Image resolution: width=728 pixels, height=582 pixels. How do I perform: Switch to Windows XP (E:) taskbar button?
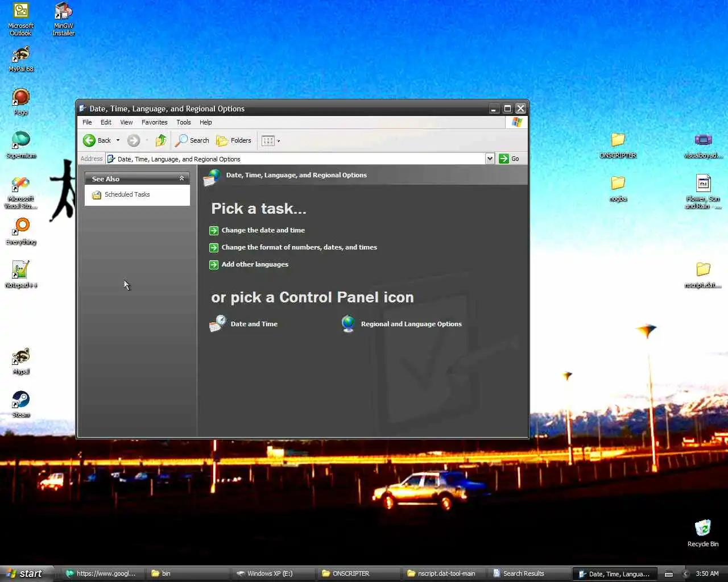(272, 573)
